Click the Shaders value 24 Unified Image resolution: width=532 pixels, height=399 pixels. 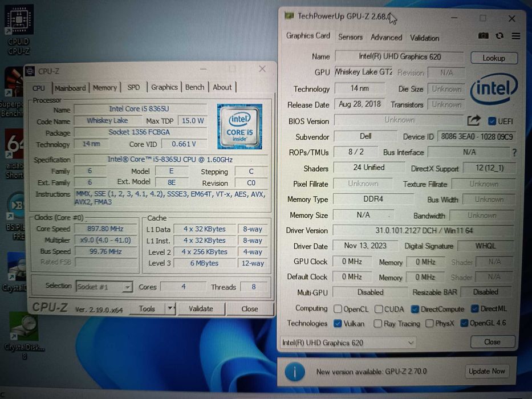point(369,167)
